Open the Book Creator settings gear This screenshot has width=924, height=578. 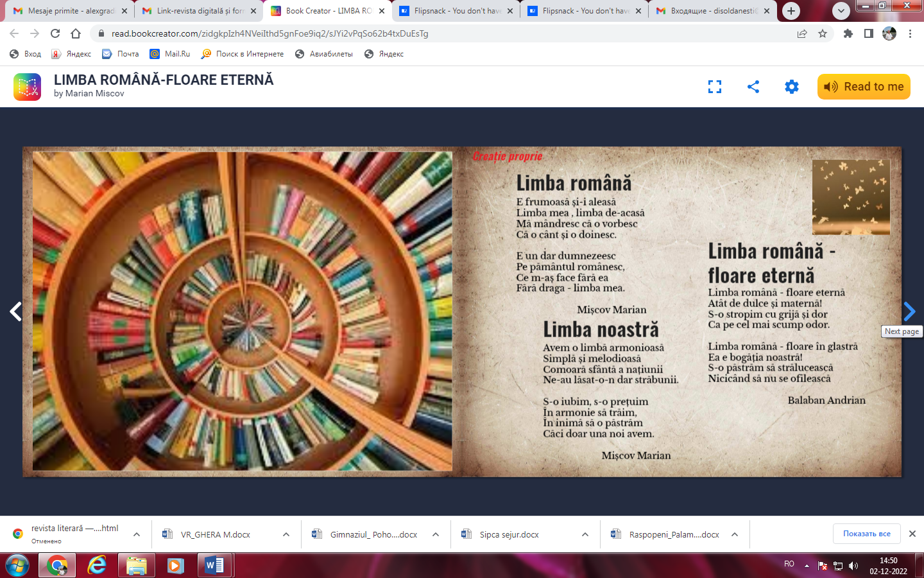(792, 87)
